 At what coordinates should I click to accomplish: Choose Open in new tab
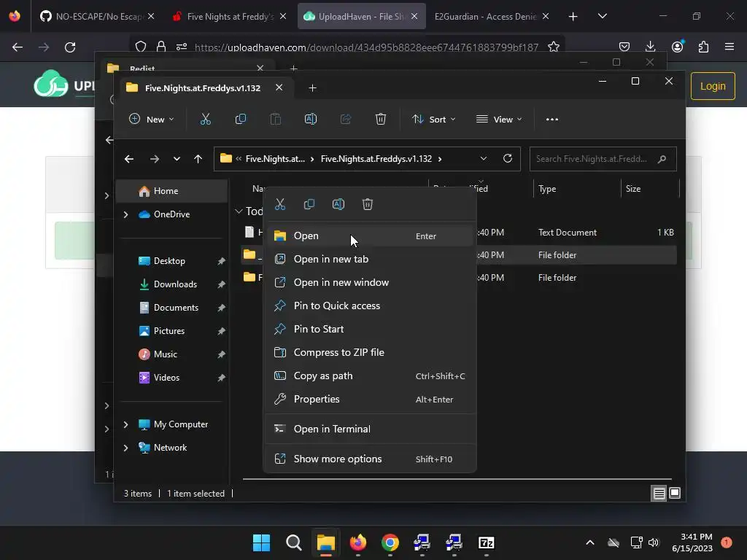tap(370, 259)
